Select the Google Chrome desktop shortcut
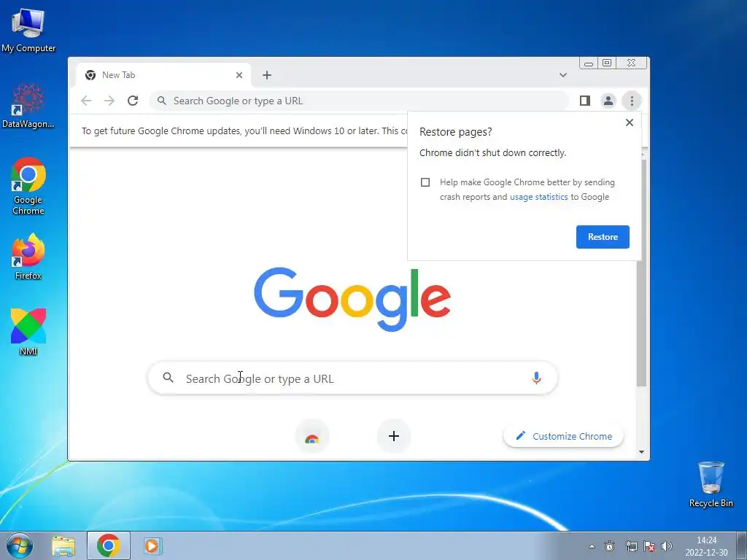 pos(28,186)
